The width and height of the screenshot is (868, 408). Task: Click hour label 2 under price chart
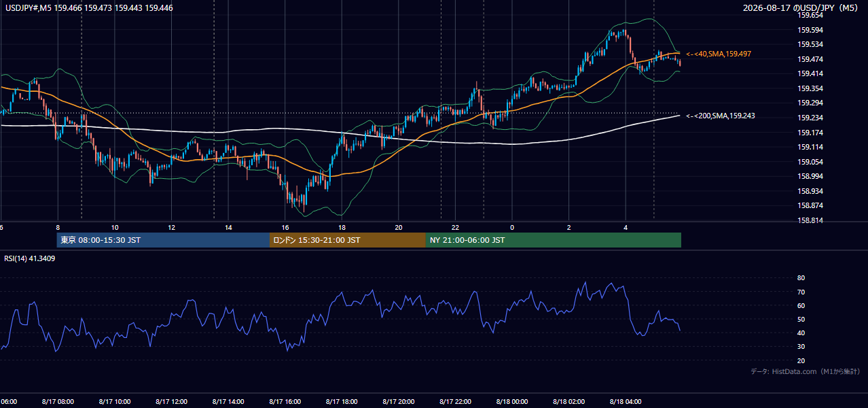point(569,227)
